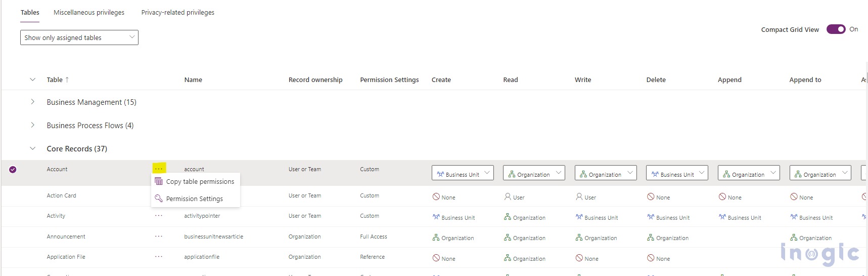Image resolution: width=868 pixels, height=276 pixels.
Task: Click the highlighted ellipsis in the Account row
Action: 159,168
